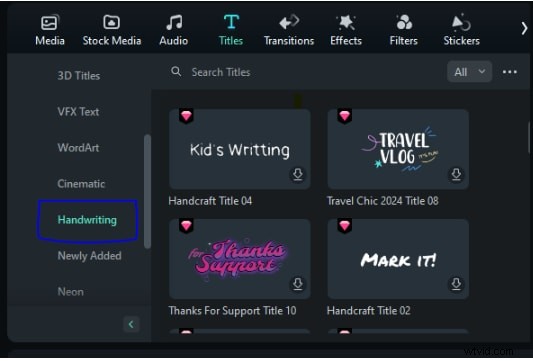Click the Handcraft Title 04 label

[x=210, y=201]
